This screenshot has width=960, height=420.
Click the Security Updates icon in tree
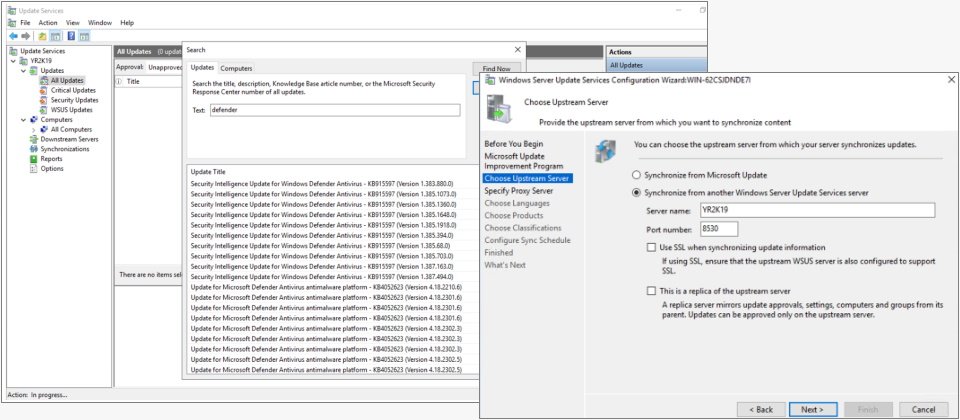(44, 100)
